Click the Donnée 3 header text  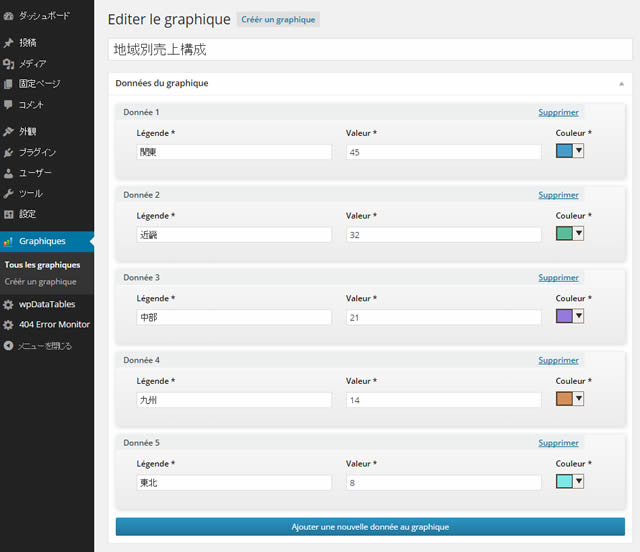coord(141,278)
